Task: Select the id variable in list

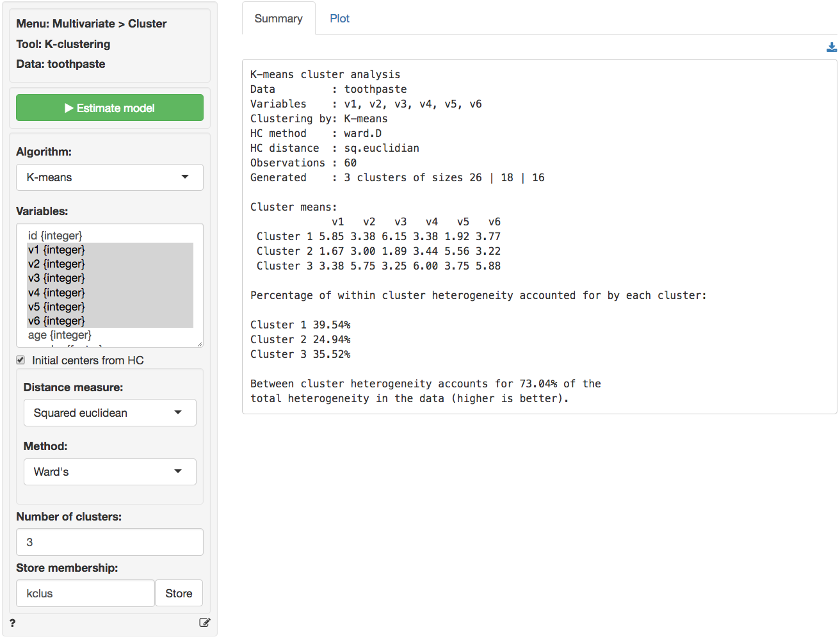Action: [55, 236]
